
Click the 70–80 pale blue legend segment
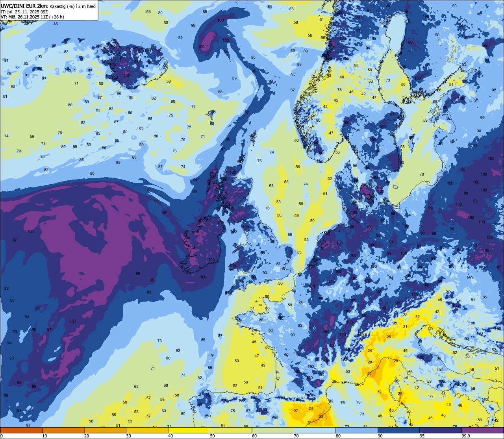pos(315,430)
